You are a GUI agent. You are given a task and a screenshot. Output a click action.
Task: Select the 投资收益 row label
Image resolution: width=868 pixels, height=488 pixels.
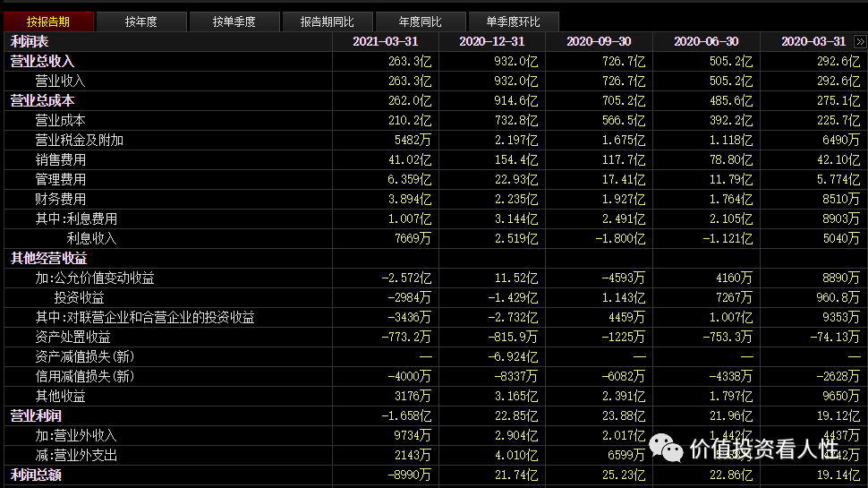tap(79, 298)
